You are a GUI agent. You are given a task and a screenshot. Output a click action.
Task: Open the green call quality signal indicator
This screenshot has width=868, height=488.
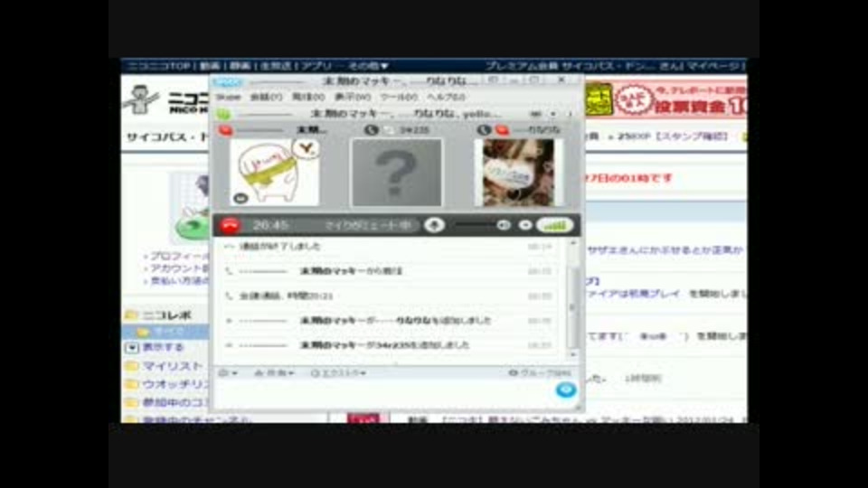click(x=555, y=225)
